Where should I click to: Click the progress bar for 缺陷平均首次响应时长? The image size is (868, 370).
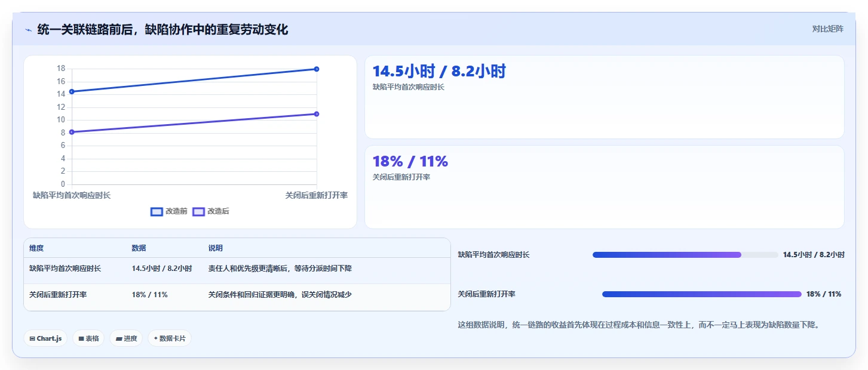[685, 255]
